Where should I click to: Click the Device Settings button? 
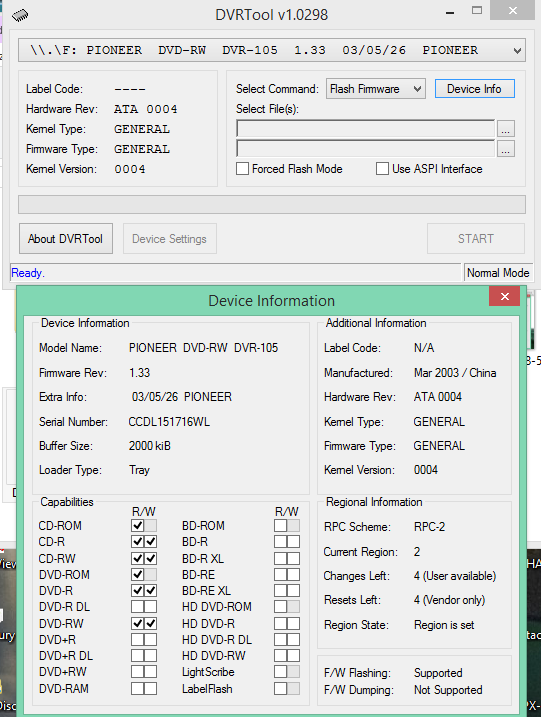(x=170, y=239)
